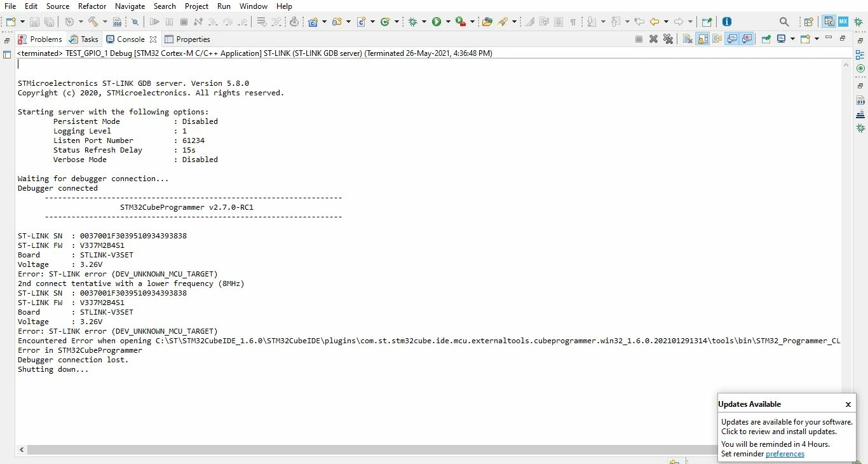
Task: Click the Pin Console icon
Action: click(766, 39)
